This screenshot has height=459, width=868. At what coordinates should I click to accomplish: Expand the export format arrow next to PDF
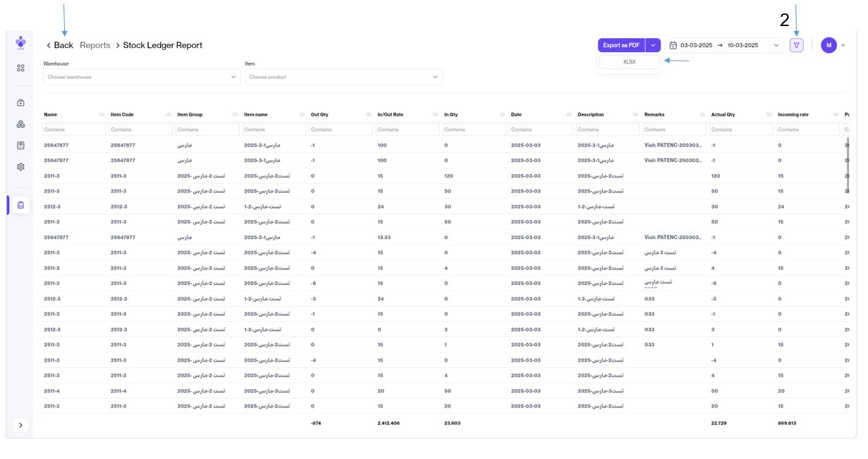[653, 45]
